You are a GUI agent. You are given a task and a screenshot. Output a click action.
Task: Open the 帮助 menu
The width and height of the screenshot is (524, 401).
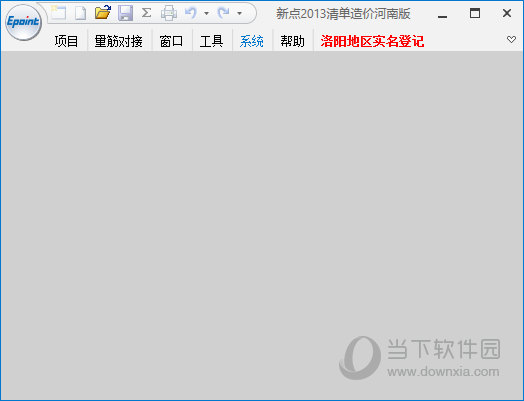[292, 41]
